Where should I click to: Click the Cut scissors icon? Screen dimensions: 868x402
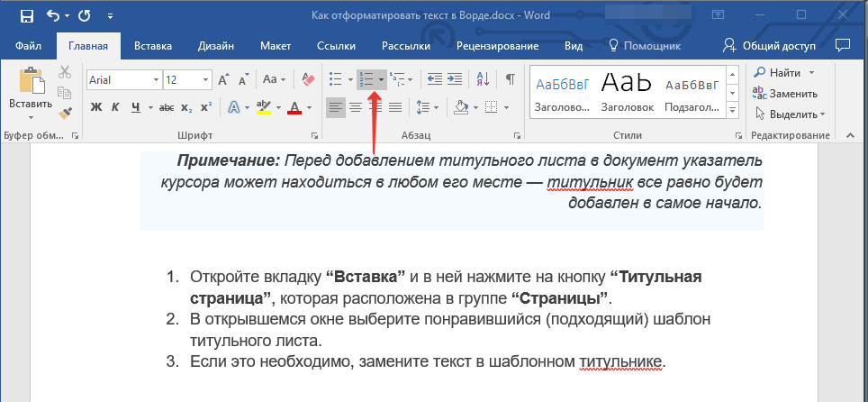65,73
